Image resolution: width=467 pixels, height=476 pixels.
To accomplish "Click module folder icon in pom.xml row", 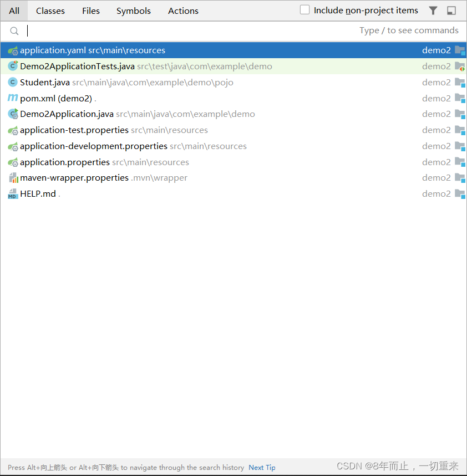I will pyautogui.click(x=460, y=98).
